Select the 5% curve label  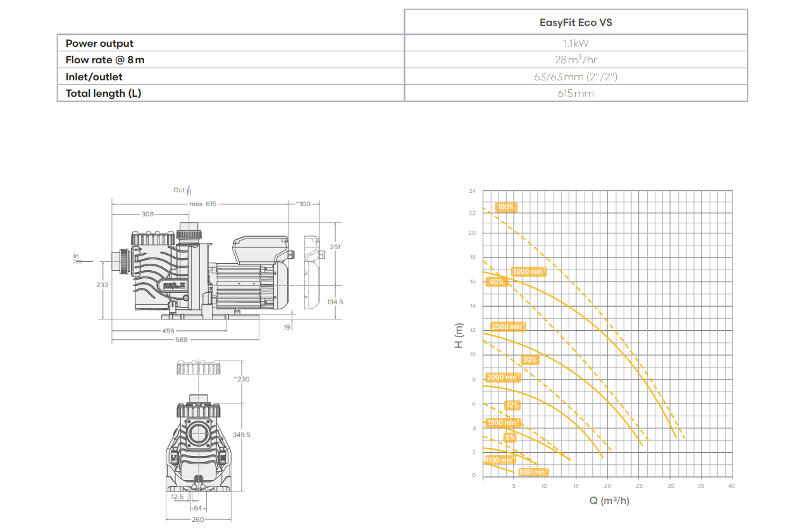coord(510,437)
